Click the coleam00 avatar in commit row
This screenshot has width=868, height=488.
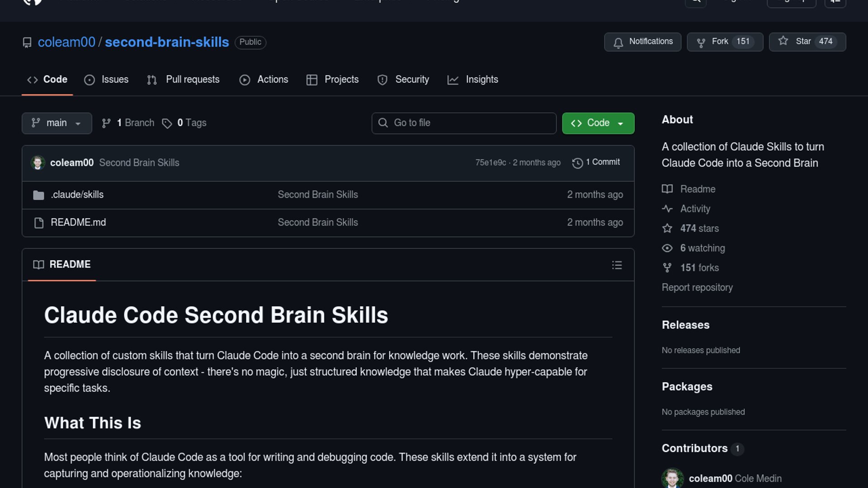pyautogui.click(x=38, y=163)
